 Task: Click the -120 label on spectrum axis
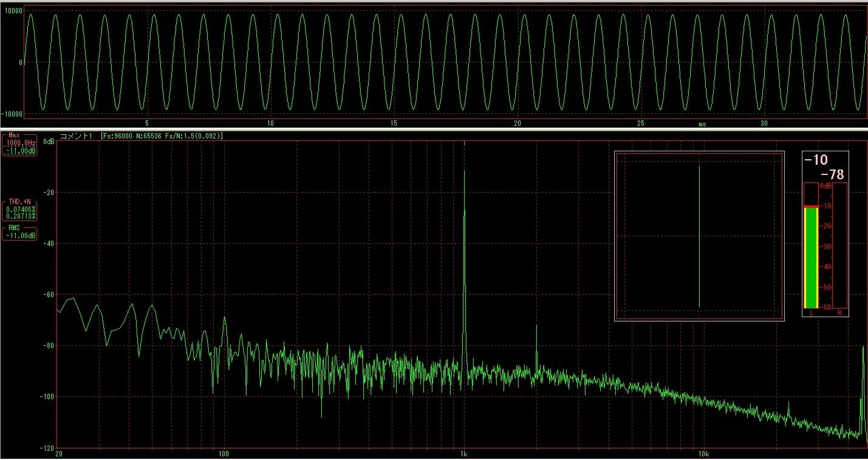coord(47,447)
